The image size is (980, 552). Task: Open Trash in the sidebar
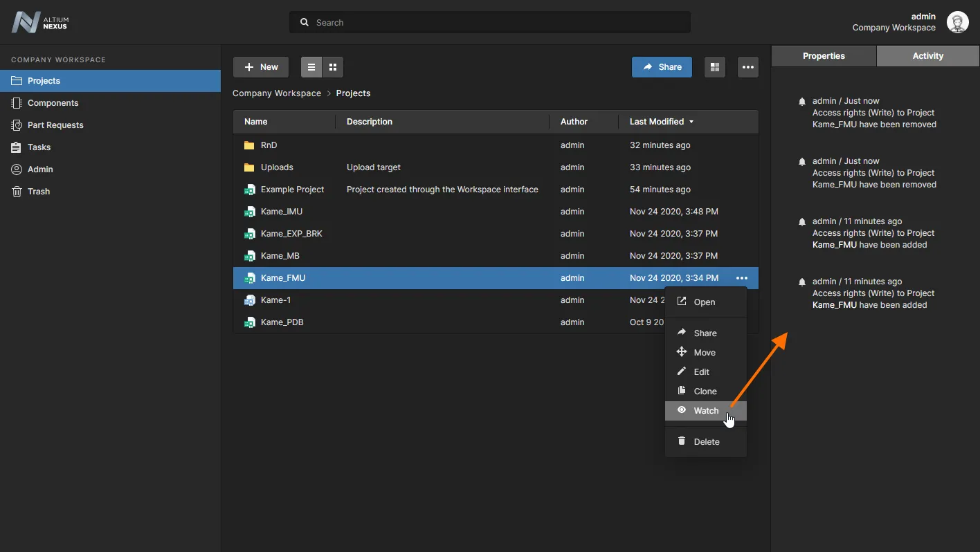[x=110, y=192]
